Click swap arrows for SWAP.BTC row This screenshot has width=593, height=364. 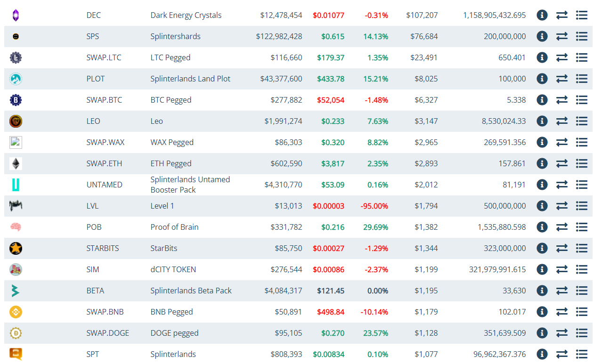tap(562, 100)
